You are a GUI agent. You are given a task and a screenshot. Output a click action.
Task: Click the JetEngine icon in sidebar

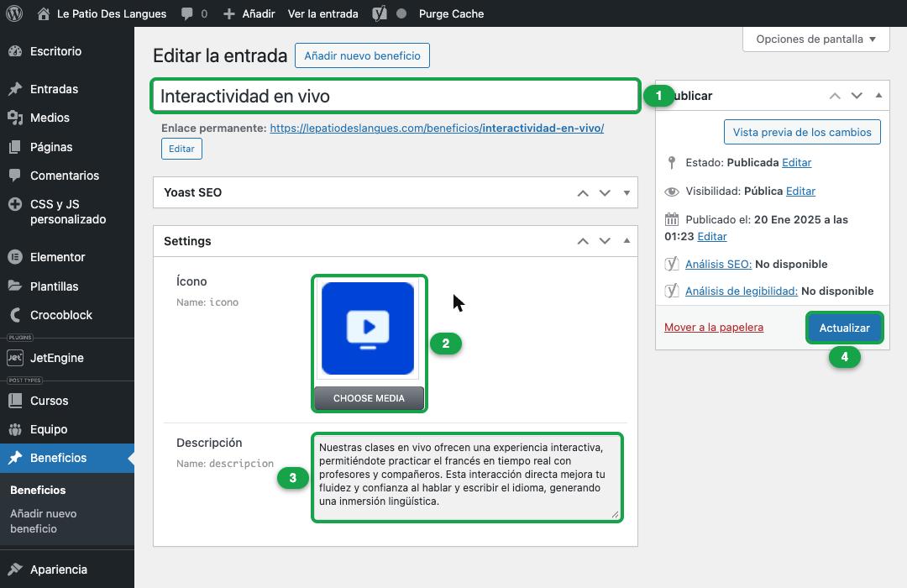[15, 358]
